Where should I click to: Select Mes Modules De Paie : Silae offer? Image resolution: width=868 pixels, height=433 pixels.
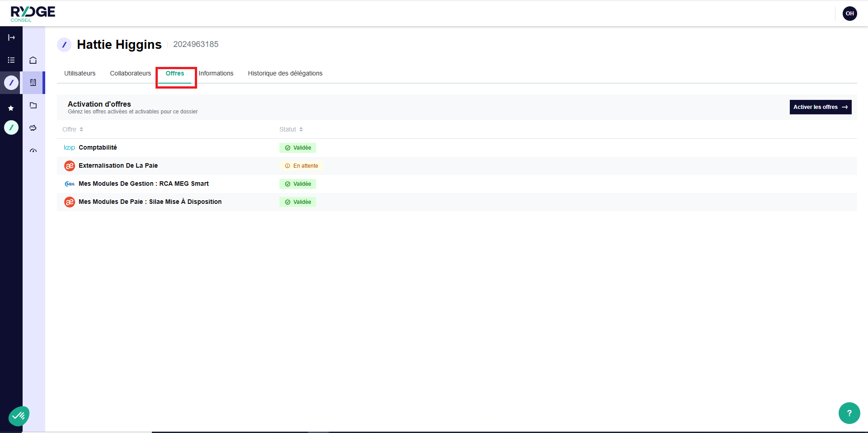[x=457, y=202]
